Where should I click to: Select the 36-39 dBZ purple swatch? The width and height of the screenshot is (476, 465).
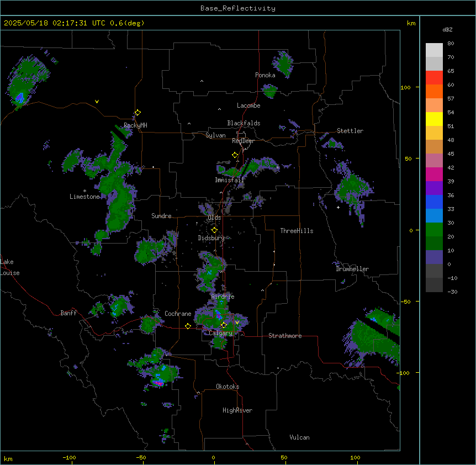434,188
